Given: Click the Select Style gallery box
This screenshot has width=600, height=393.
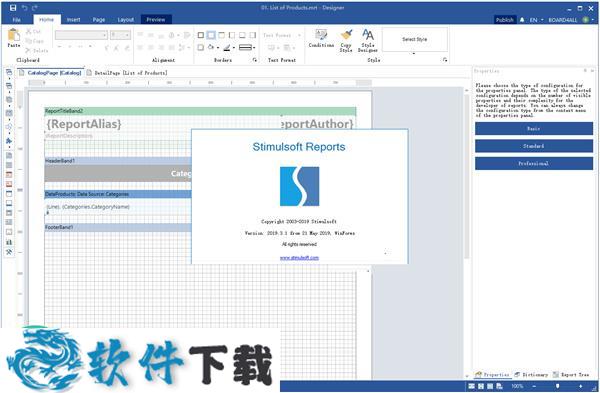Looking at the screenshot, I should [415, 39].
